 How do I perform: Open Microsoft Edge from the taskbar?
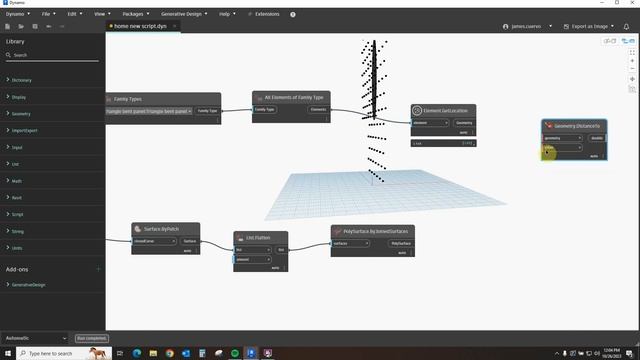[137, 353]
